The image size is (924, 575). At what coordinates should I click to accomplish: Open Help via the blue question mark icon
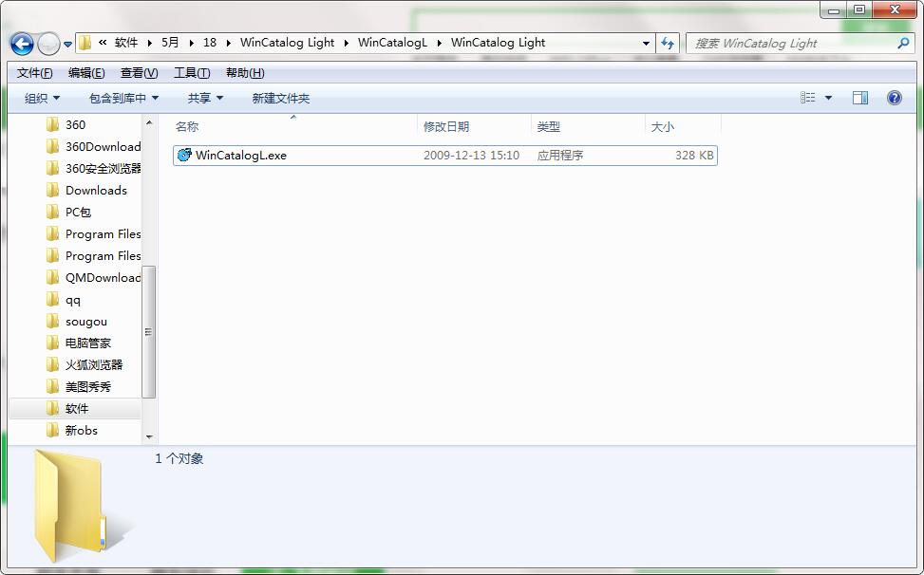pos(894,98)
